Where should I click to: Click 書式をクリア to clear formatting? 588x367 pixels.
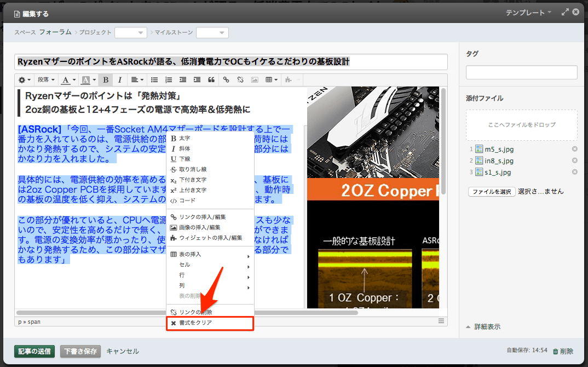[210, 323]
